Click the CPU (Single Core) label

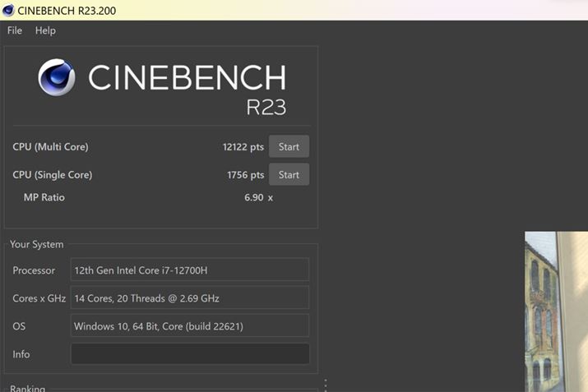(x=53, y=175)
